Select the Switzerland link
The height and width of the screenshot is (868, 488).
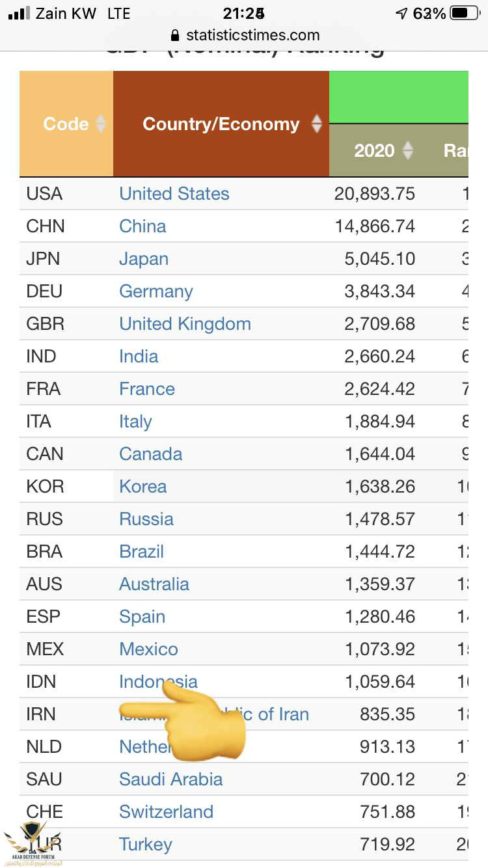(x=167, y=812)
